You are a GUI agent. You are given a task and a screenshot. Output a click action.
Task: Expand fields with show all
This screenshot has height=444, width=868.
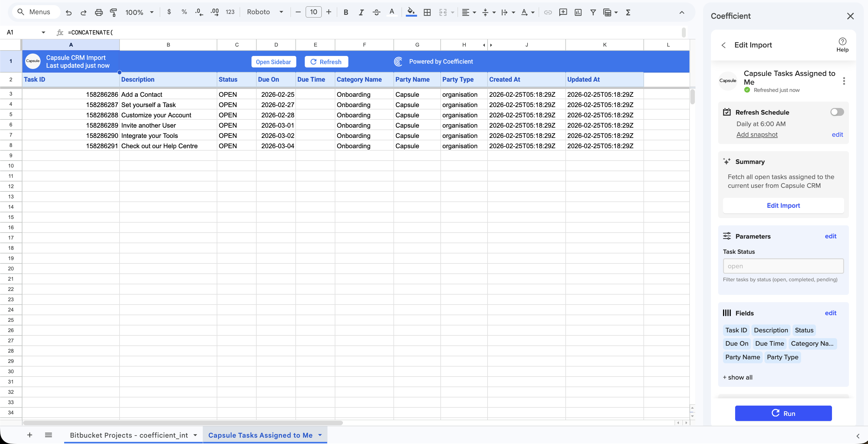click(x=738, y=377)
